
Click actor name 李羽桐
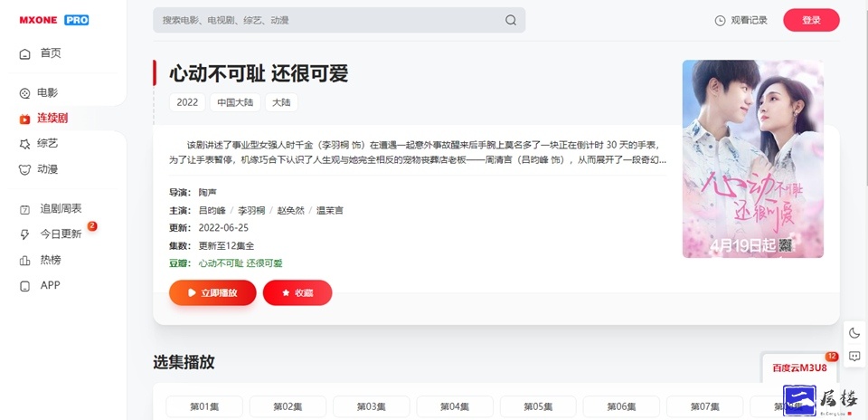tap(251, 211)
